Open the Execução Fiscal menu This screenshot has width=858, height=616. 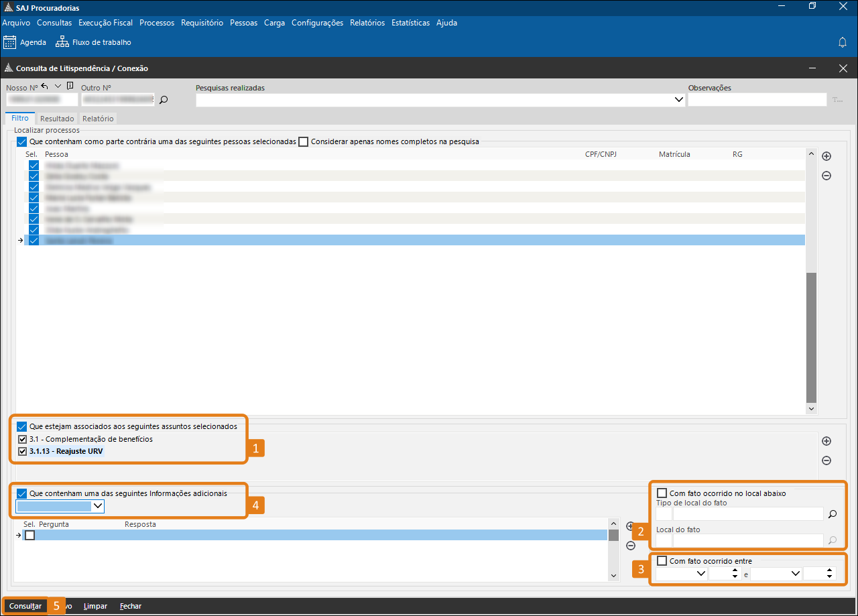105,23
